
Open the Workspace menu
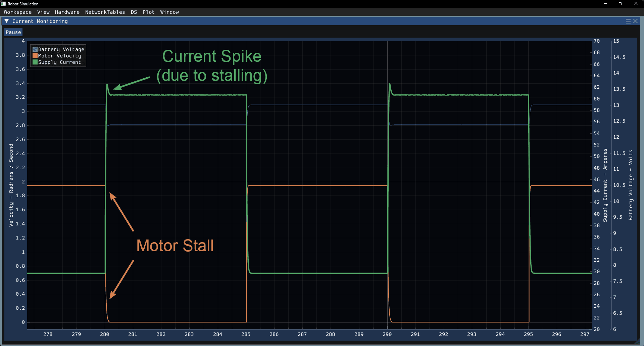coord(17,12)
